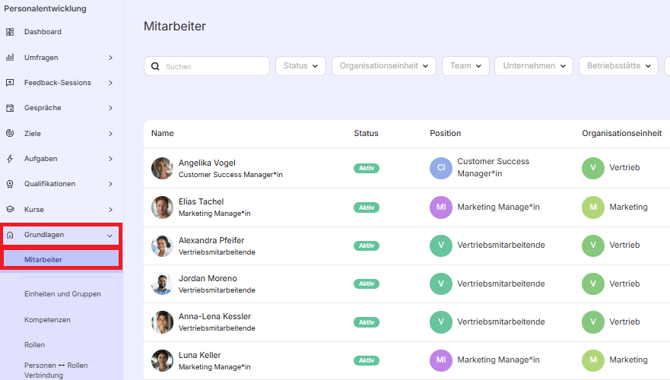Open the Rollen menu entry

pyautogui.click(x=35, y=345)
